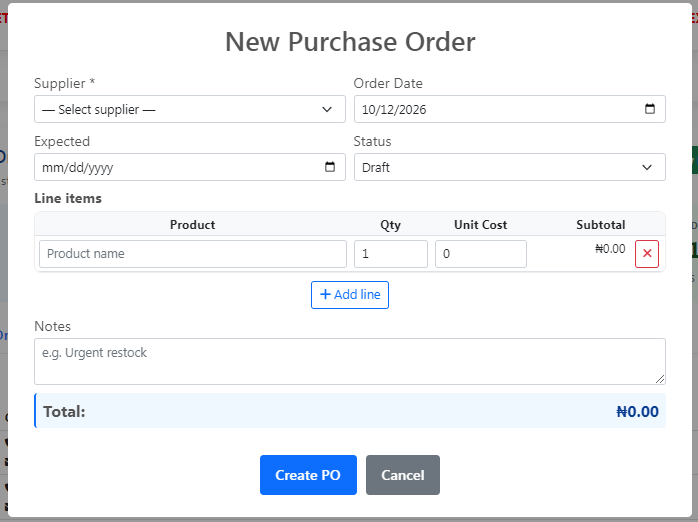Click the Unit Cost column header
698x522 pixels.
coord(481,225)
